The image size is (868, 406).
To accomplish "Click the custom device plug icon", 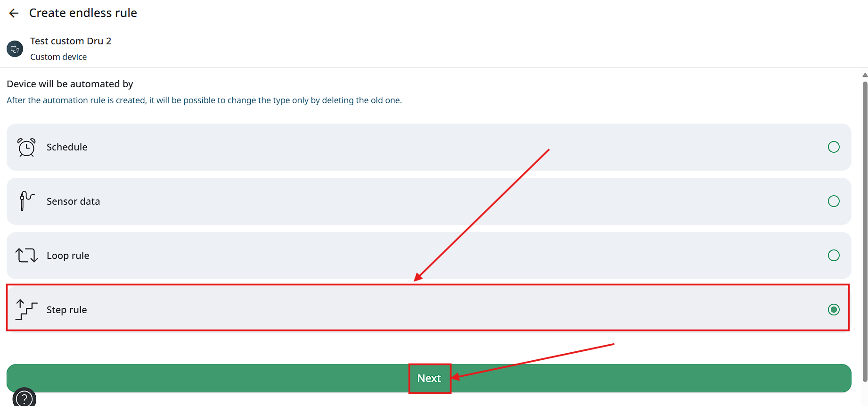I will tap(15, 49).
